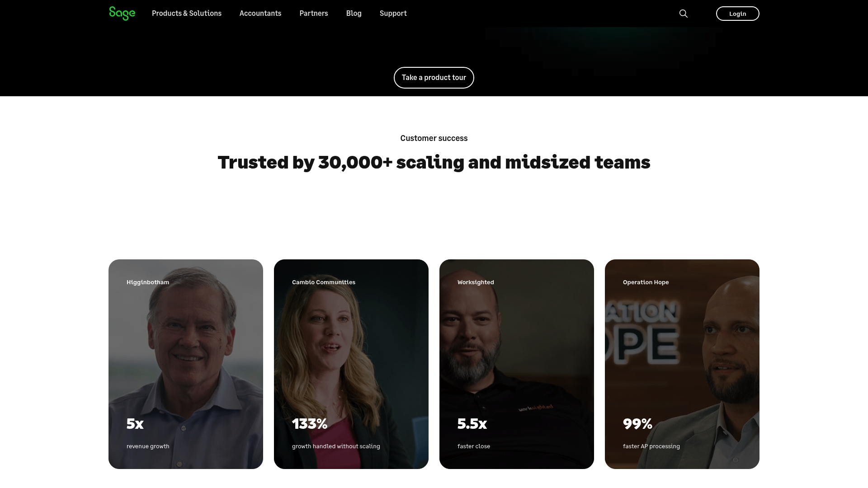Click the 133% growth statistic

point(310,424)
